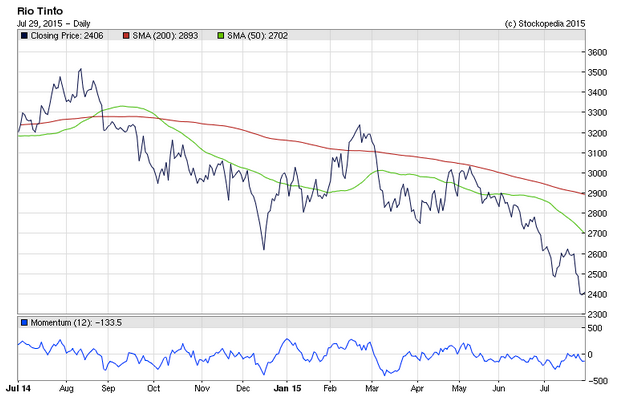Viewport: 623px width, 410px height.
Task: Click the 'Oct' date axis label
Action: (x=153, y=388)
